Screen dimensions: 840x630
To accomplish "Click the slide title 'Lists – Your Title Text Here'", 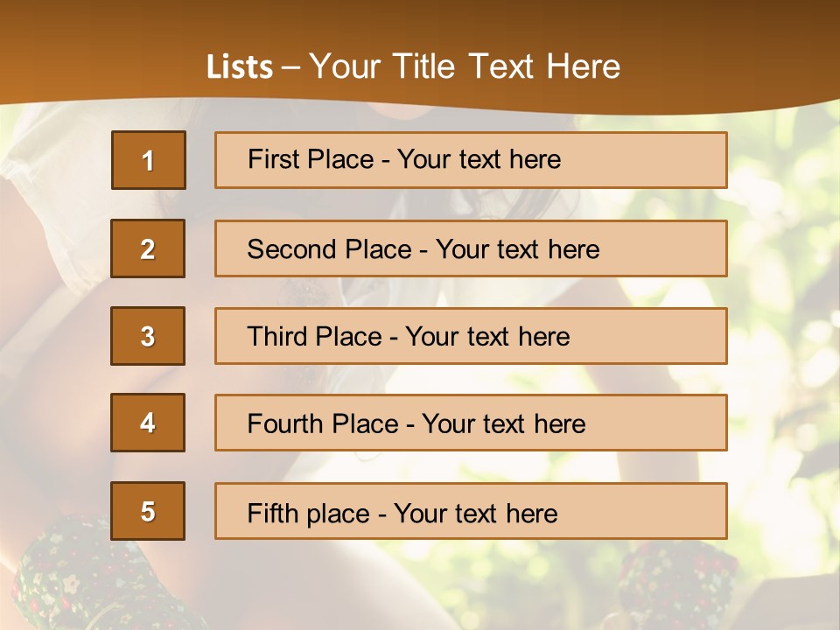I will click(x=413, y=66).
